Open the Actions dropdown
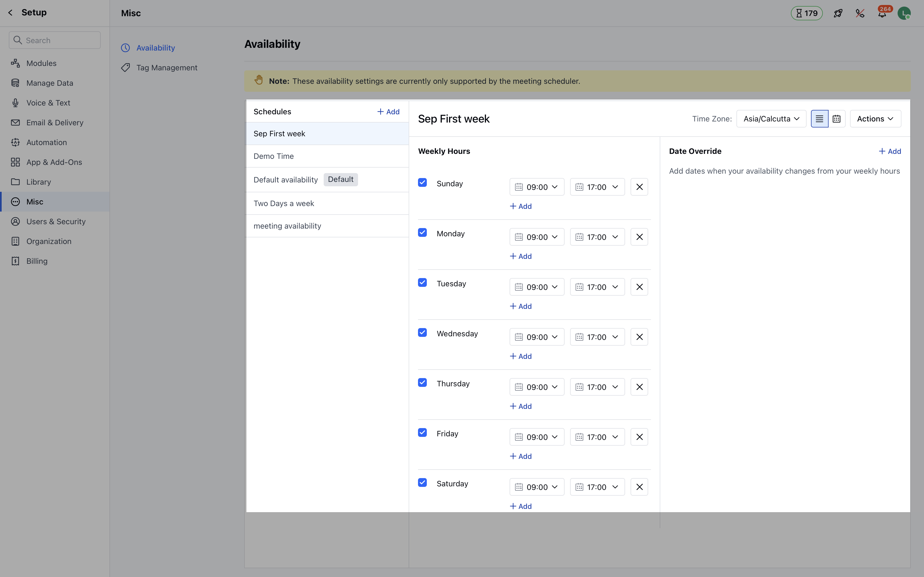The width and height of the screenshot is (924, 577). pos(875,119)
